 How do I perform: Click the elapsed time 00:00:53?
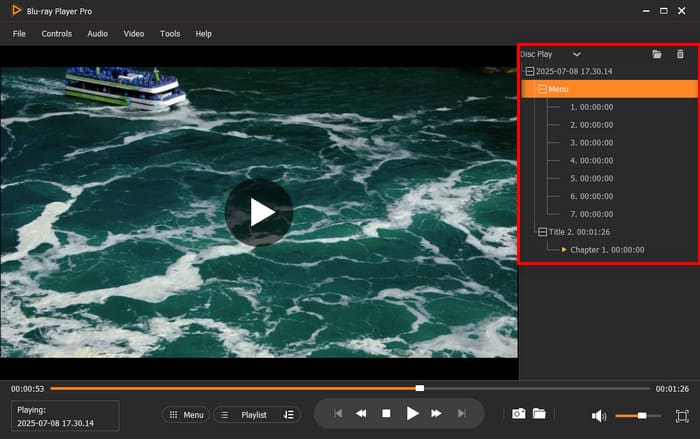[x=28, y=389]
